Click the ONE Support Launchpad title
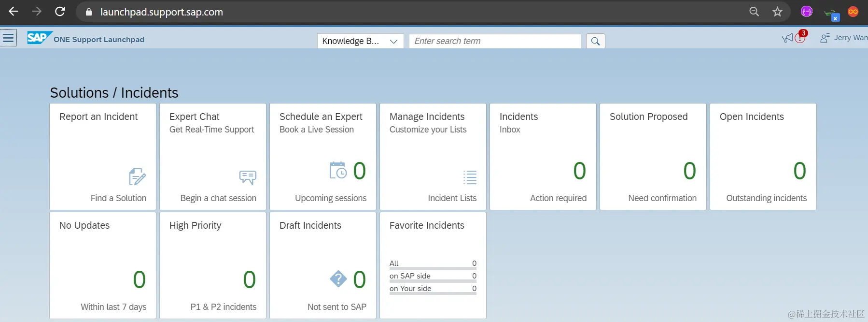 coord(99,40)
